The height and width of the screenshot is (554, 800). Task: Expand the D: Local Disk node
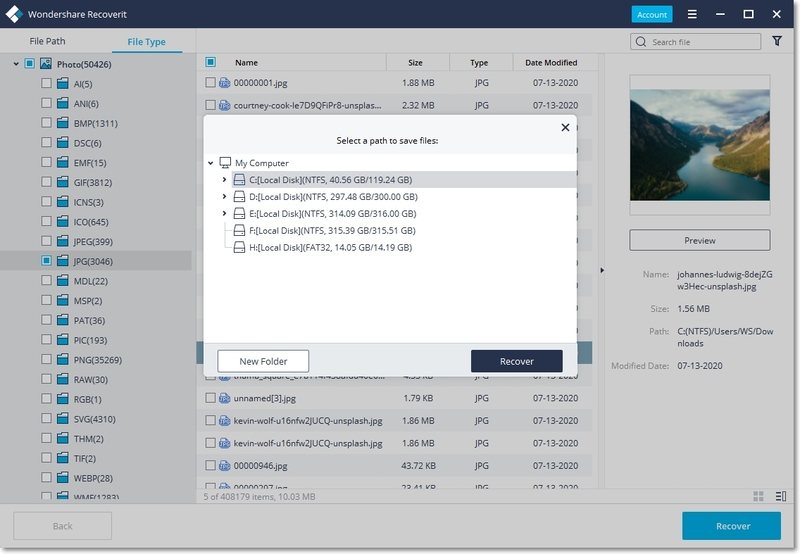click(224, 197)
